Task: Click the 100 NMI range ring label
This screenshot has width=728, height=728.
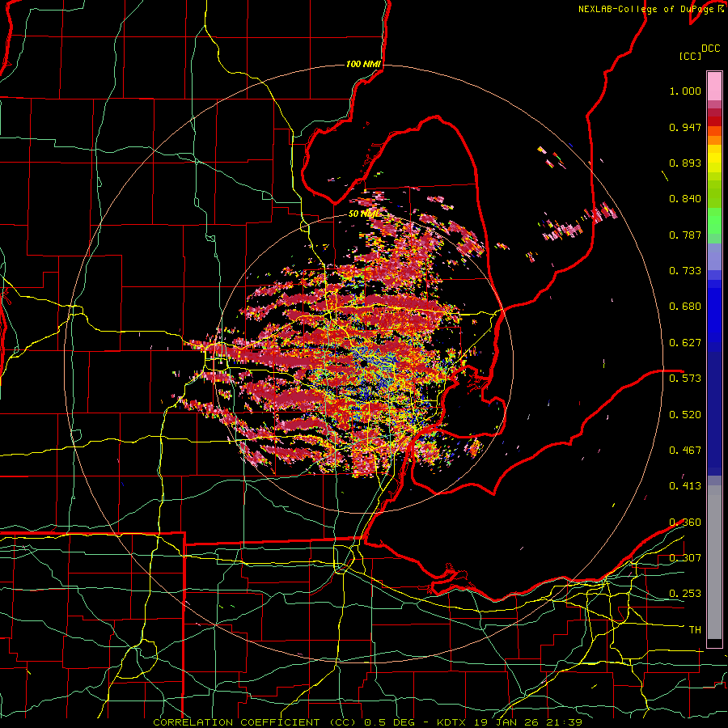Action: click(363, 64)
